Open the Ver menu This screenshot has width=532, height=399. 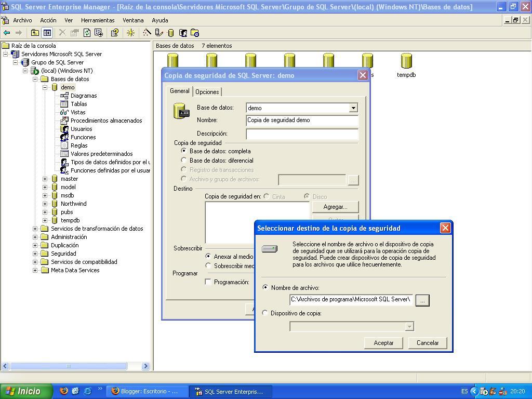pyautogui.click(x=69, y=20)
